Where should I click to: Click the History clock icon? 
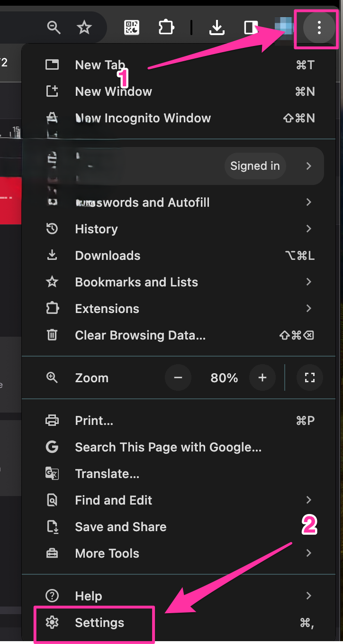52,229
